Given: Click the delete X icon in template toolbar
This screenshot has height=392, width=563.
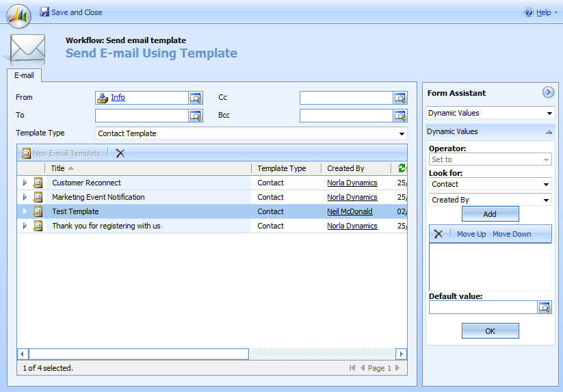Looking at the screenshot, I should (x=120, y=153).
